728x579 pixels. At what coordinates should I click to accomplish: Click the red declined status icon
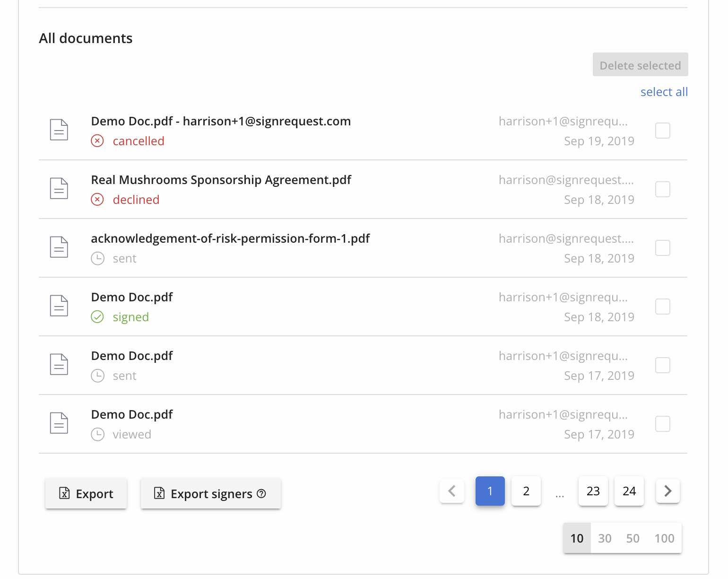click(97, 200)
